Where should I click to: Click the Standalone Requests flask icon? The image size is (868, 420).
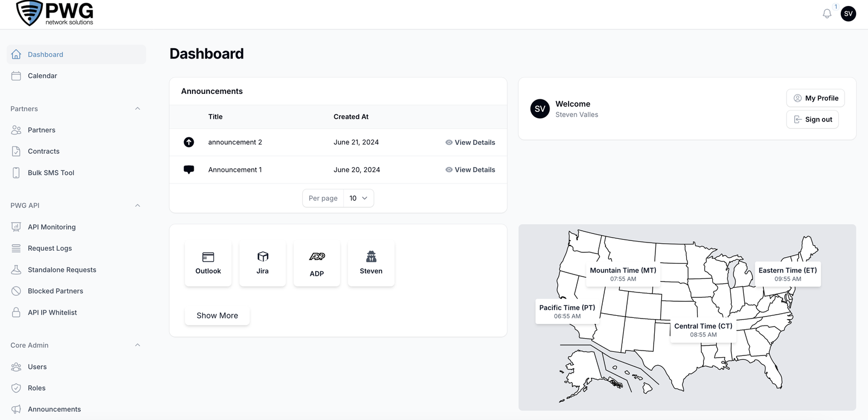coord(16,270)
